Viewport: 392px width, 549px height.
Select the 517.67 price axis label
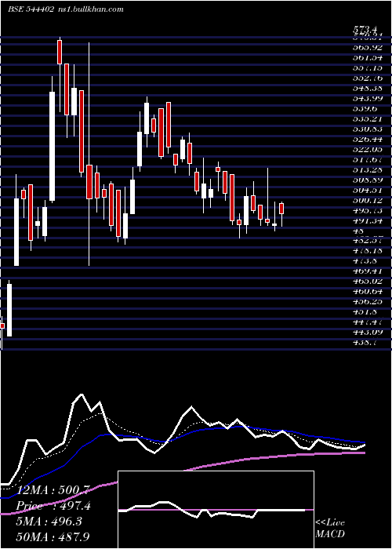(x=369, y=160)
